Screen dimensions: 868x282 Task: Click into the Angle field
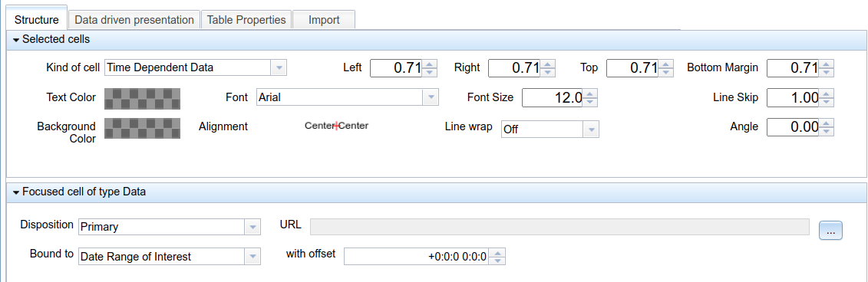point(793,127)
